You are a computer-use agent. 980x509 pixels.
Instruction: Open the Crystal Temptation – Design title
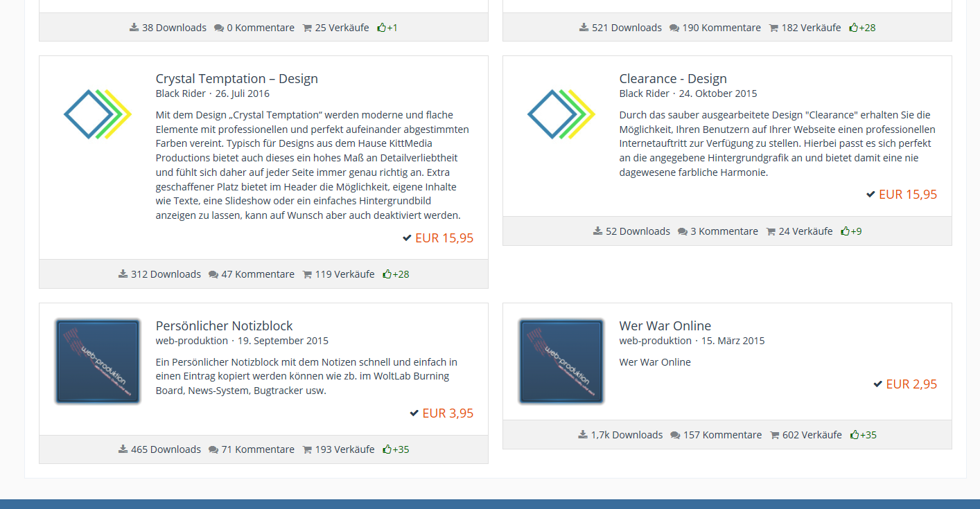coord(236,79)
